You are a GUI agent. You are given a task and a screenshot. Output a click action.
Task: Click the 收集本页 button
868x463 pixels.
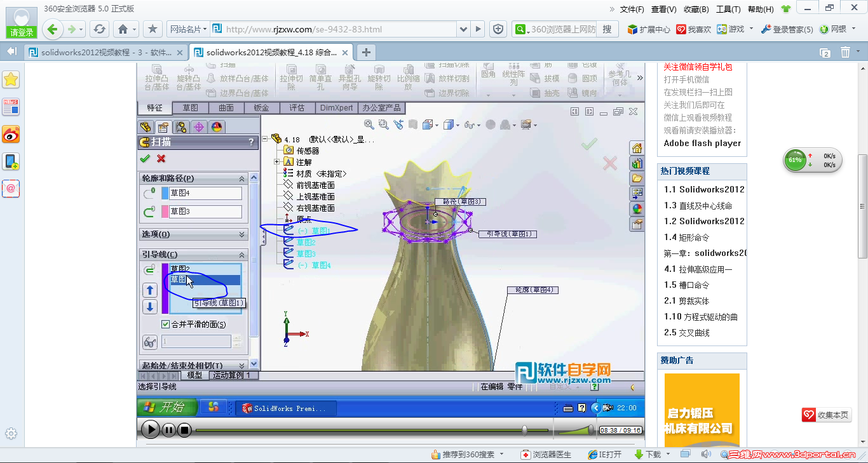tap(826, 415)
